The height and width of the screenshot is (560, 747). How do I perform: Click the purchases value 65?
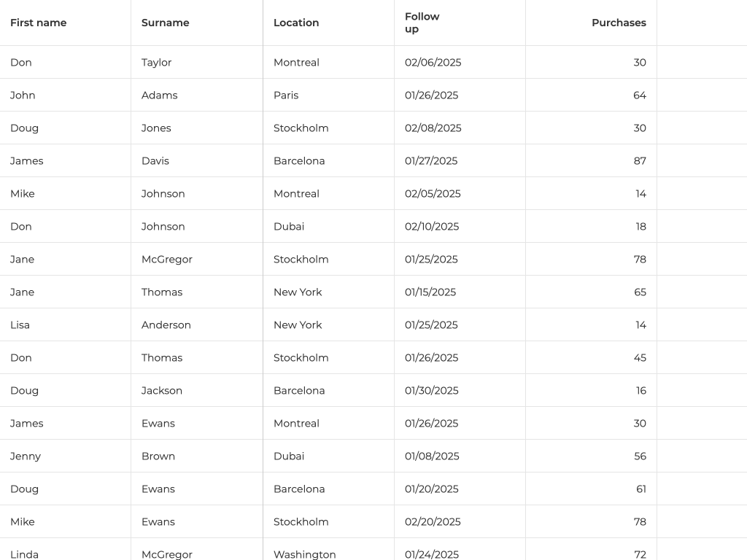pyautogui.click(x=640, y=292)
